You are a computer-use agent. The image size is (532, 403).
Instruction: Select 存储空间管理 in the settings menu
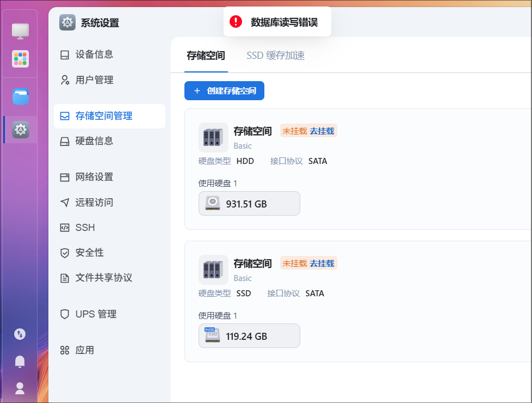[109, 116]
